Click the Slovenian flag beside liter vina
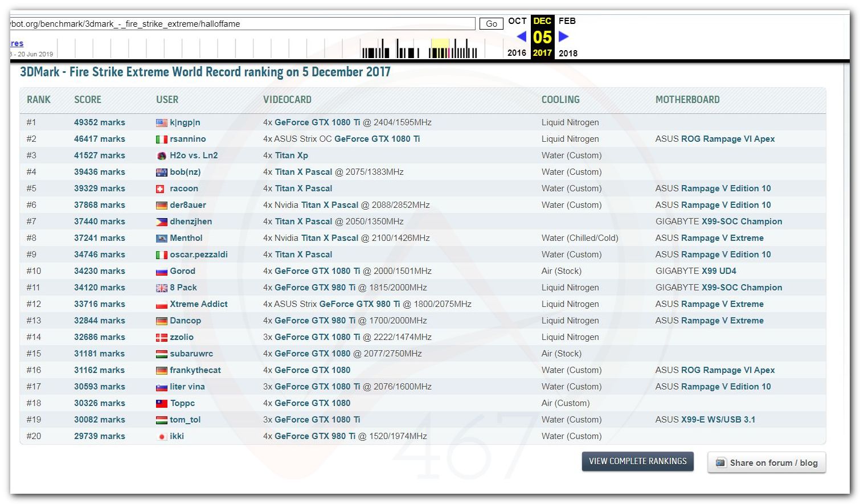 (162, 387)
